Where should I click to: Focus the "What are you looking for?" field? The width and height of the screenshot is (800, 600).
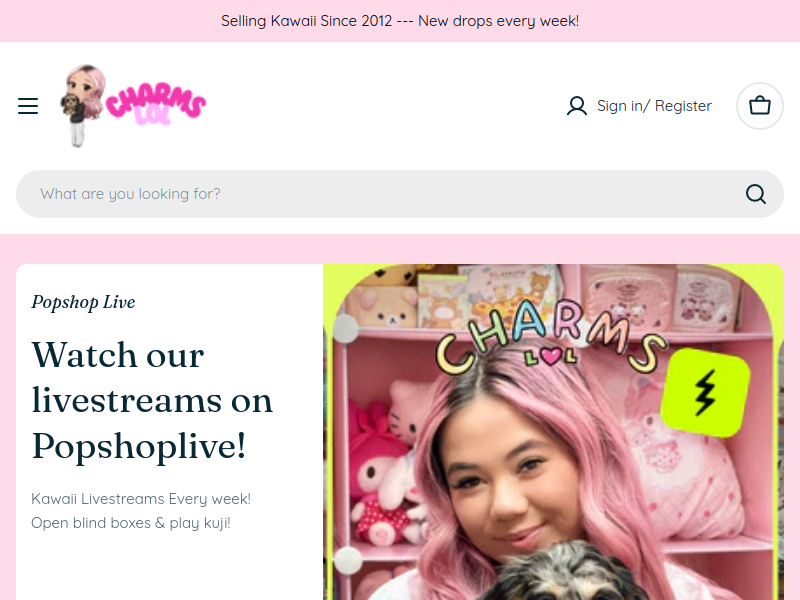[x=400, y=194]
